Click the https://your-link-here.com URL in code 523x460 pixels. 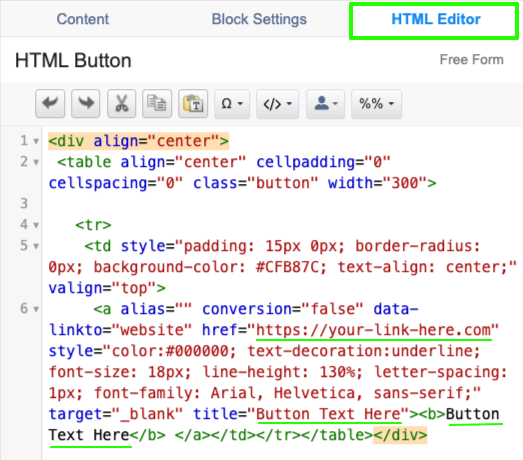(374, 330)
